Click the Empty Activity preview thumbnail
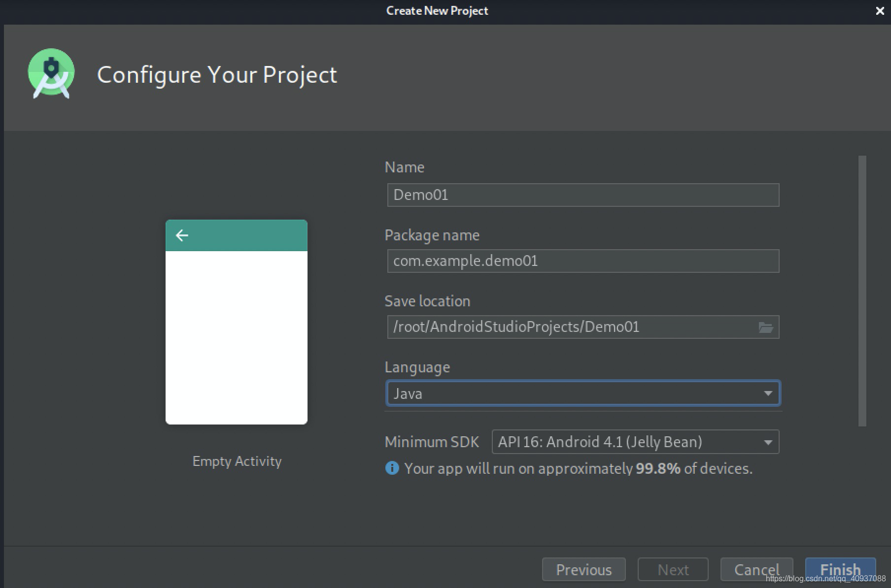This screenshot has width=891, height=588. pyautogui.click(x=237, y=322)
